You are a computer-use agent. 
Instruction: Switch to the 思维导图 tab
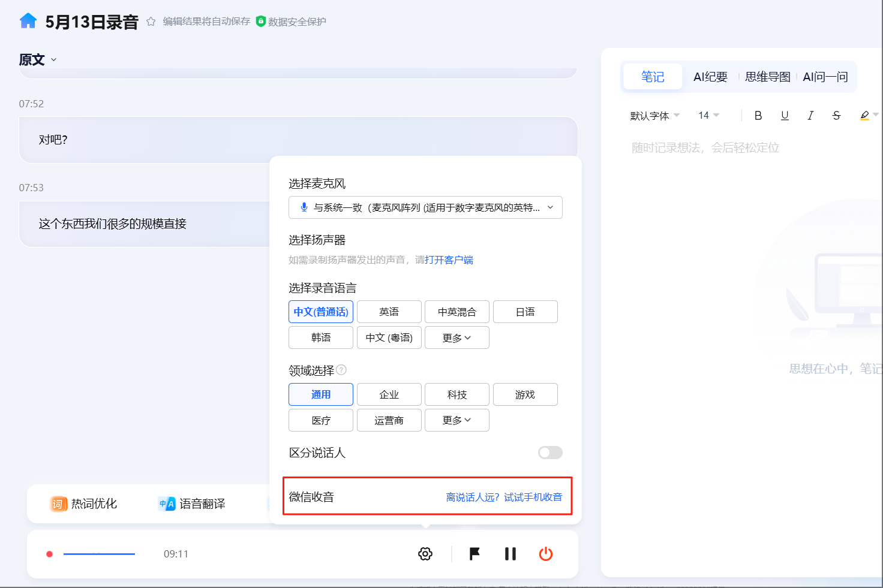[x=768, y=77]
